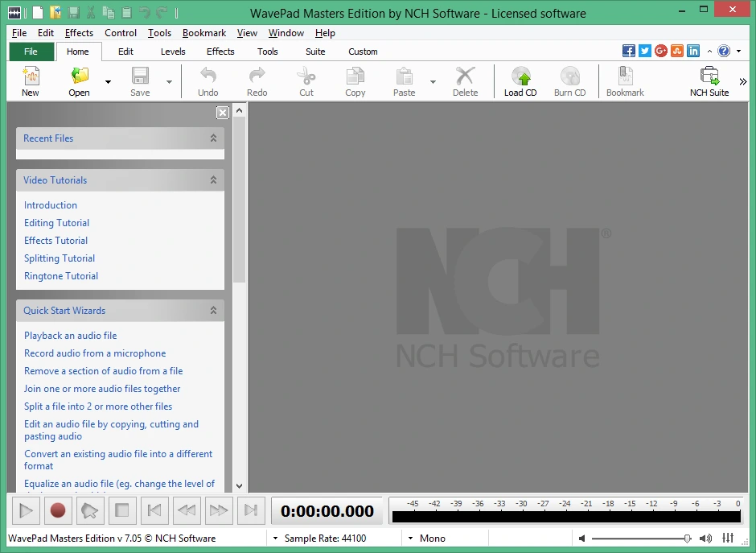
Task: Click the side panel scroll down arrow
Action: [x=239, y=486]
